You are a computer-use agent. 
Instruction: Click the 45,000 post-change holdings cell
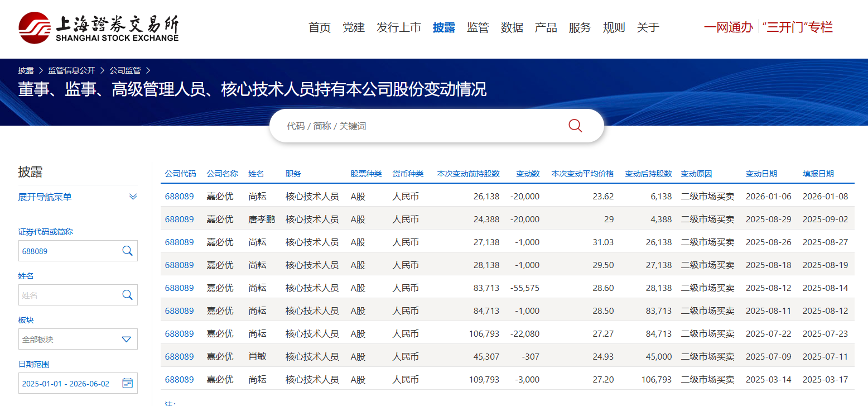[659, 356]
